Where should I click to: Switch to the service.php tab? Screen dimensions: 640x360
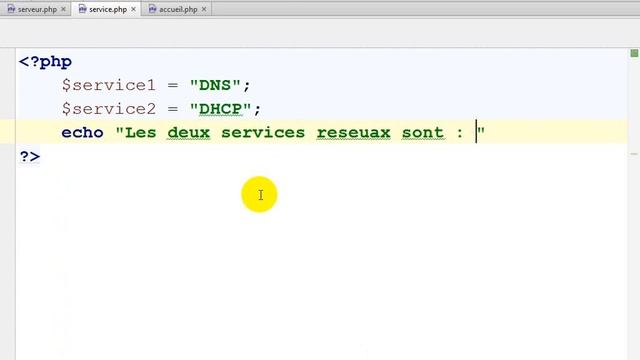point(108,9)
